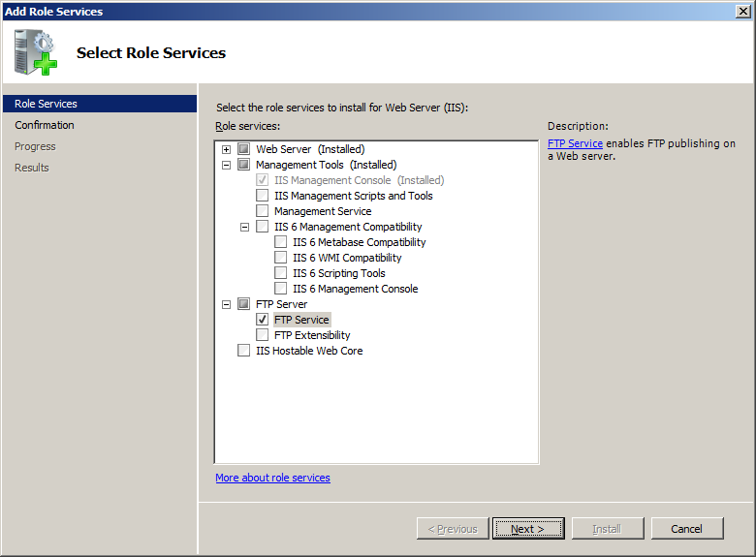Click the Next button
The height and width of the screenshot is (557, 756).
(x=528, y=529)
